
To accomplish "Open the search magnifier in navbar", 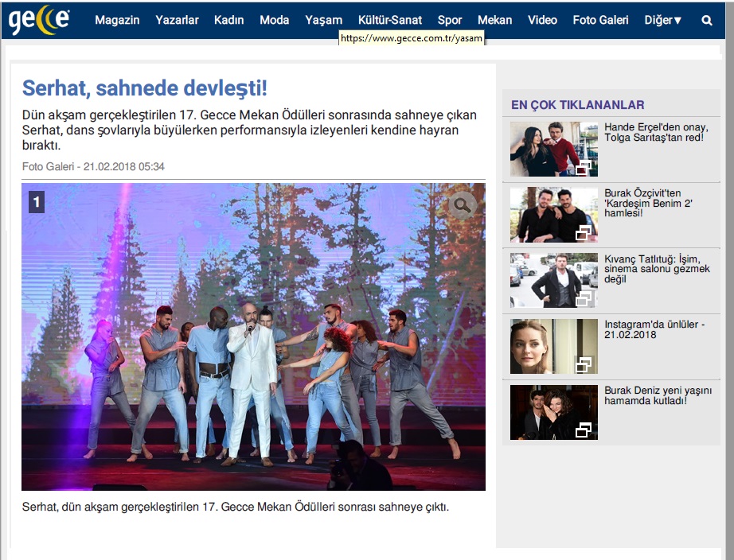I will coord(707,21).
